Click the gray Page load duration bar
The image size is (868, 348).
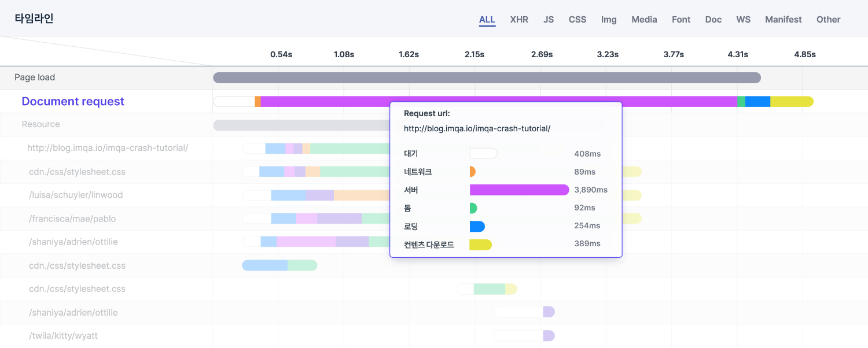click(487, 77)
